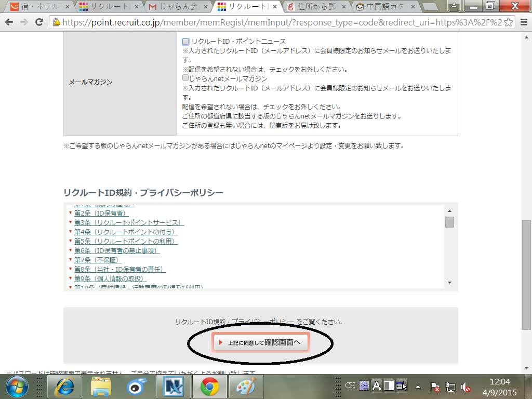The height and width of the screenshot is (399, 532).
Task: Open 第7条（不保証） link
Action: coord(98,260)
